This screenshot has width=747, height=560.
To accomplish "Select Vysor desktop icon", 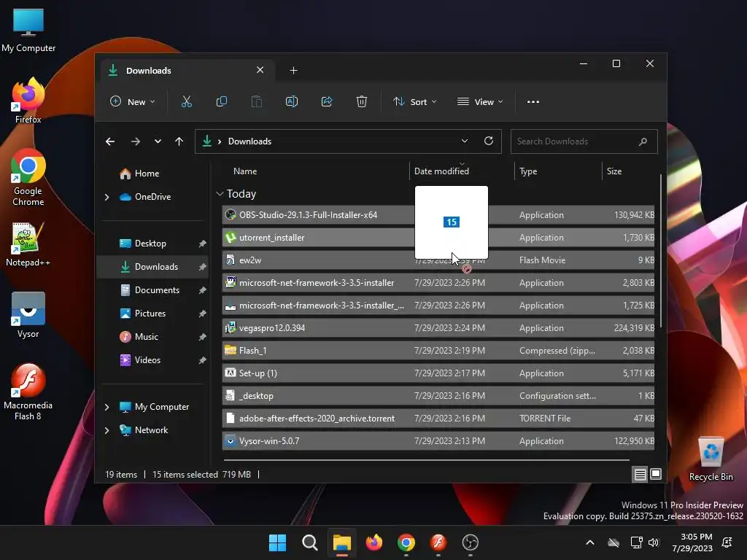I will point(28,315).
